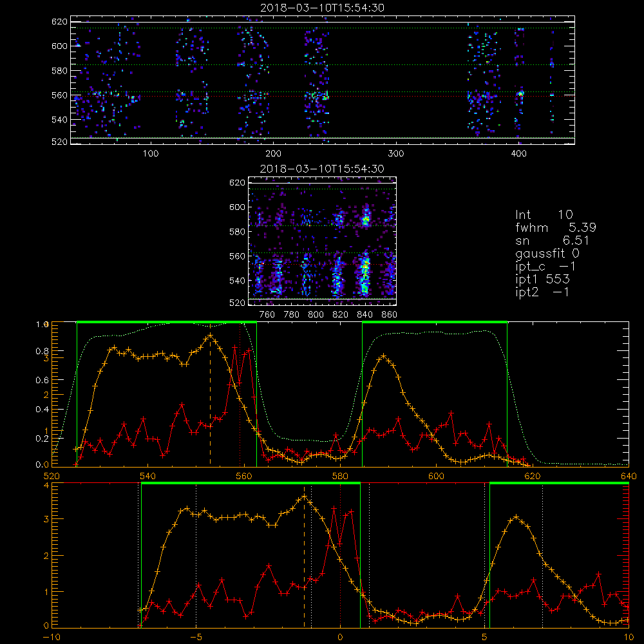The image size is (644, 644).
Task: Click the timestamp title above the small zoomed plot
Action: [323, 169]
